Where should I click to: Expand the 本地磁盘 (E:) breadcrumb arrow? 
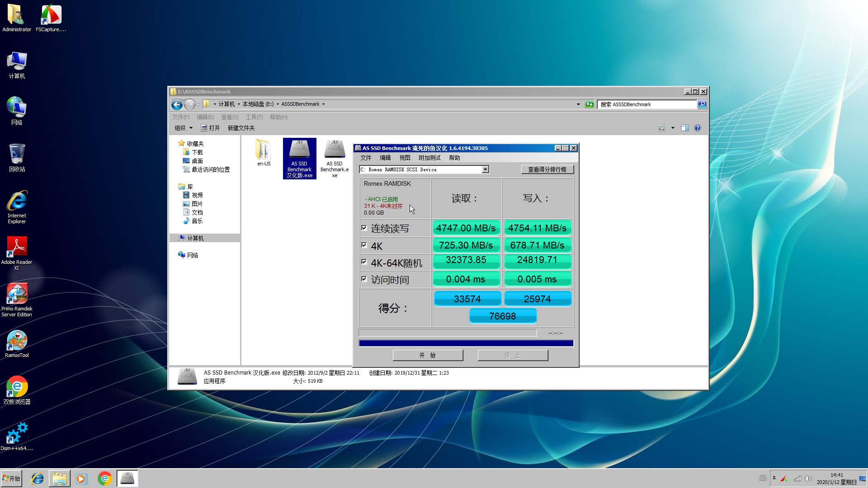click(x=278, y=104)
